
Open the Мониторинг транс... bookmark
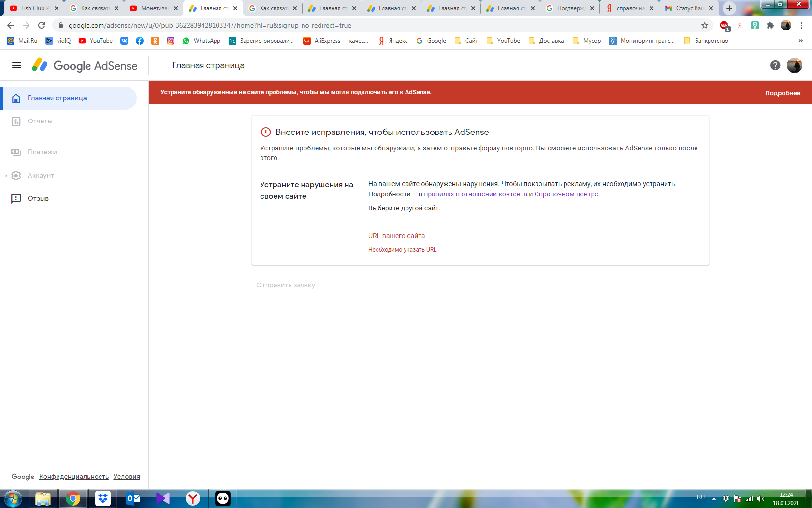(x=642, y=41)
